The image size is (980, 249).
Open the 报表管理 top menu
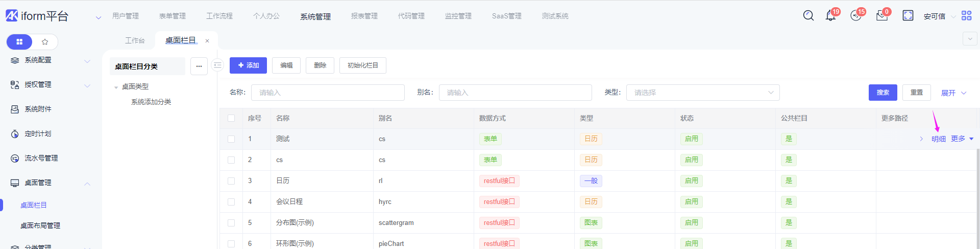(364, 16)
